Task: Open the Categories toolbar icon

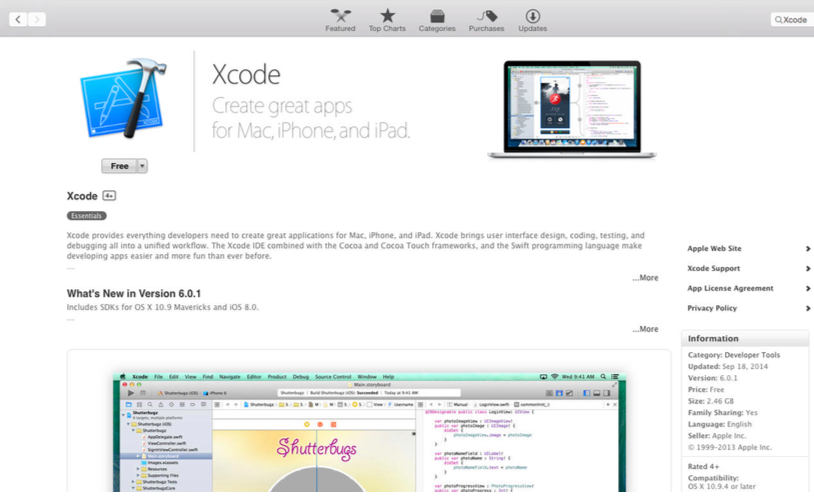Action: point(437,17)
